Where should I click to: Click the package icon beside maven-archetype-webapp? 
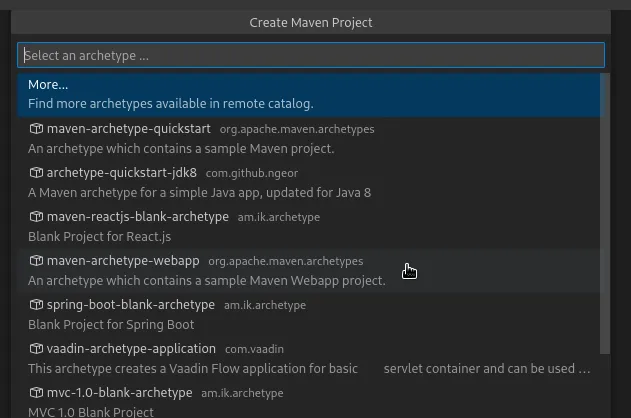[x=36, y=261]
